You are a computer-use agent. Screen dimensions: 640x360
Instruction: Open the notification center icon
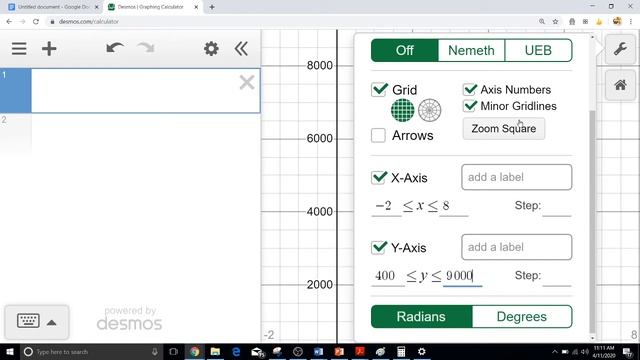tap(628, 351)
